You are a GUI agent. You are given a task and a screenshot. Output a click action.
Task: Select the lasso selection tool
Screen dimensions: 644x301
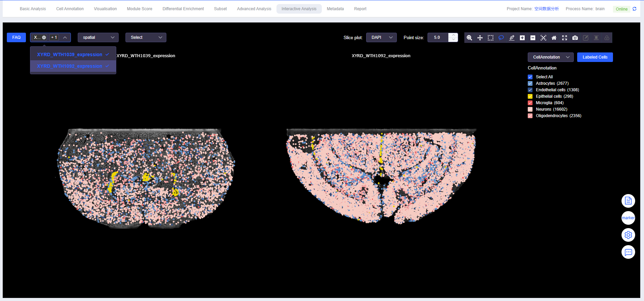pos(501,38)
